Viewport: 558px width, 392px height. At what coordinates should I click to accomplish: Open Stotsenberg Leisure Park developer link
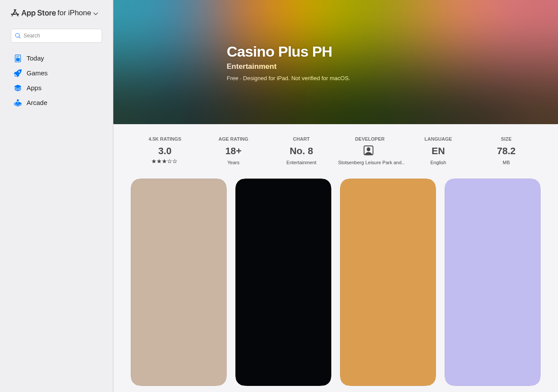371,162
